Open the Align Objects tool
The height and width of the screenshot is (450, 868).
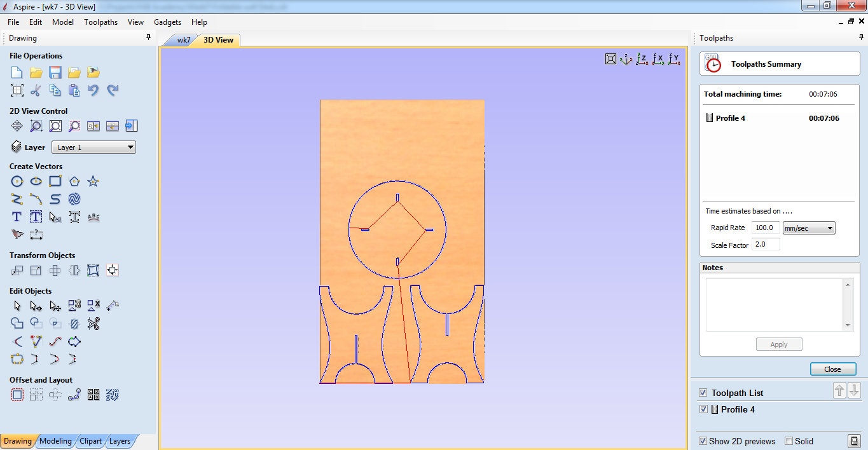coord(113,270)
